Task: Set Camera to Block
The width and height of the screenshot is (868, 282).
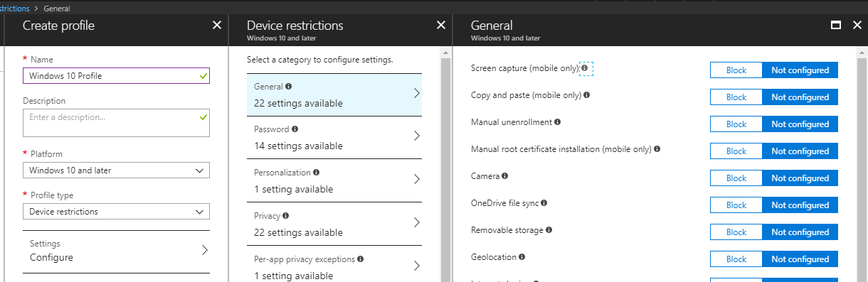Action: coord(736,178)
